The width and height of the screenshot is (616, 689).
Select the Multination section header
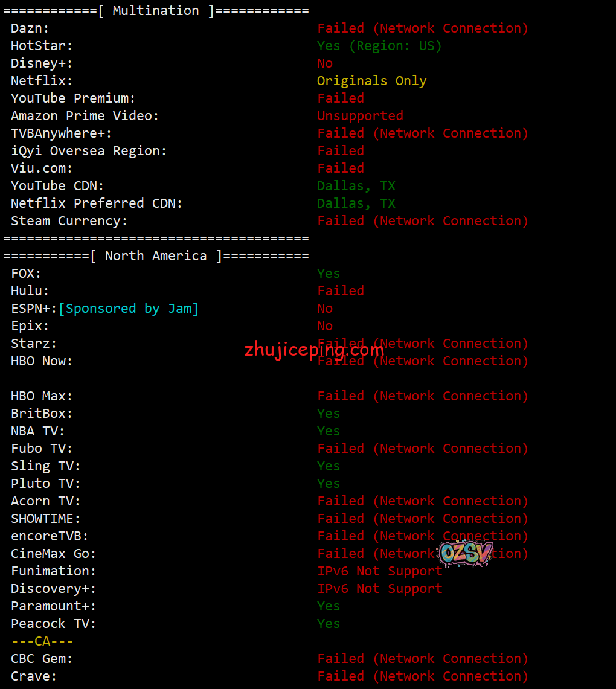pos(156,11)
